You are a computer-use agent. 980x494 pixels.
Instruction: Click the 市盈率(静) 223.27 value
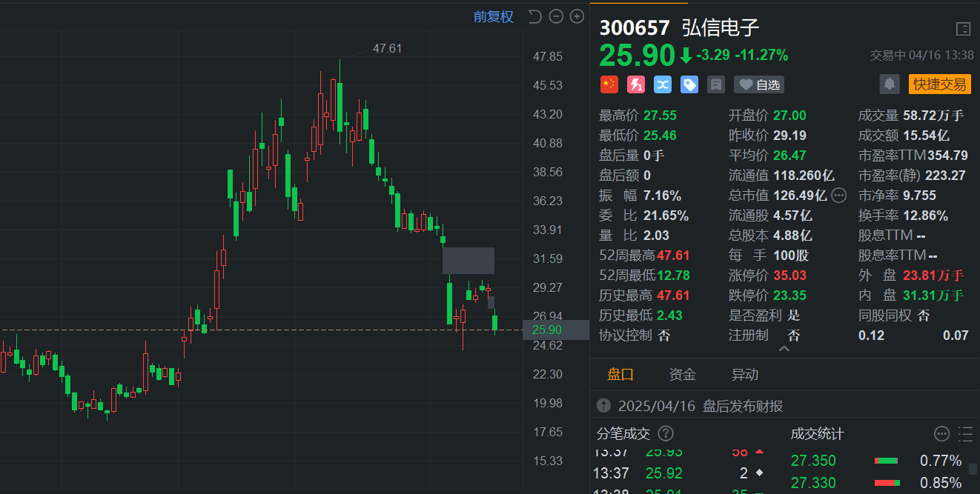pyautogui.click(x=945, y=176)
